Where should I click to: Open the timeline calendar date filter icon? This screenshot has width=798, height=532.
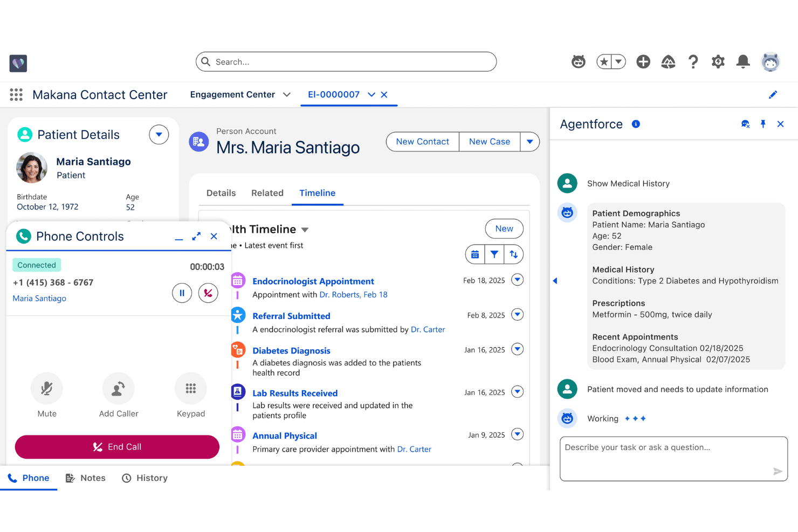pos(475,254)
